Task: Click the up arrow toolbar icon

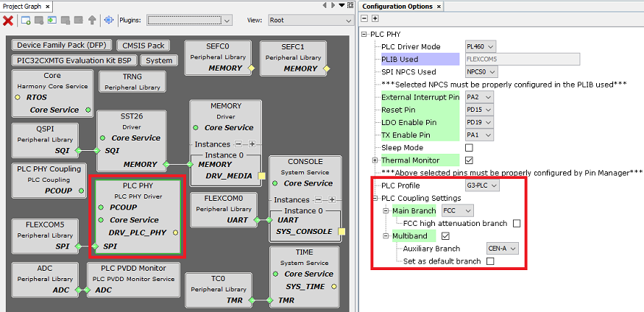Action: click(x=92, y=21)
